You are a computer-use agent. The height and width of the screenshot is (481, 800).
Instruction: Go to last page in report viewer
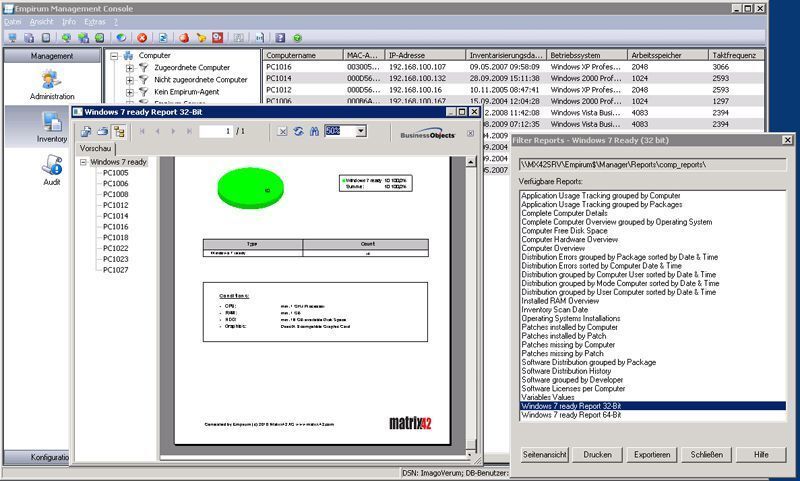click(x=189, y=132)
